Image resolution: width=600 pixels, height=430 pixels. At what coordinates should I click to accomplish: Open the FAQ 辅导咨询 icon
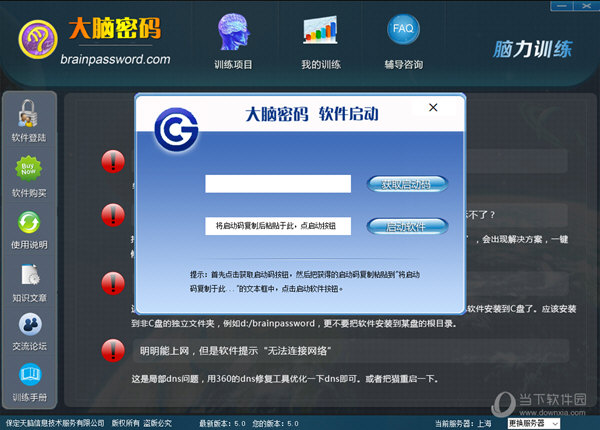tap(403, 29)
